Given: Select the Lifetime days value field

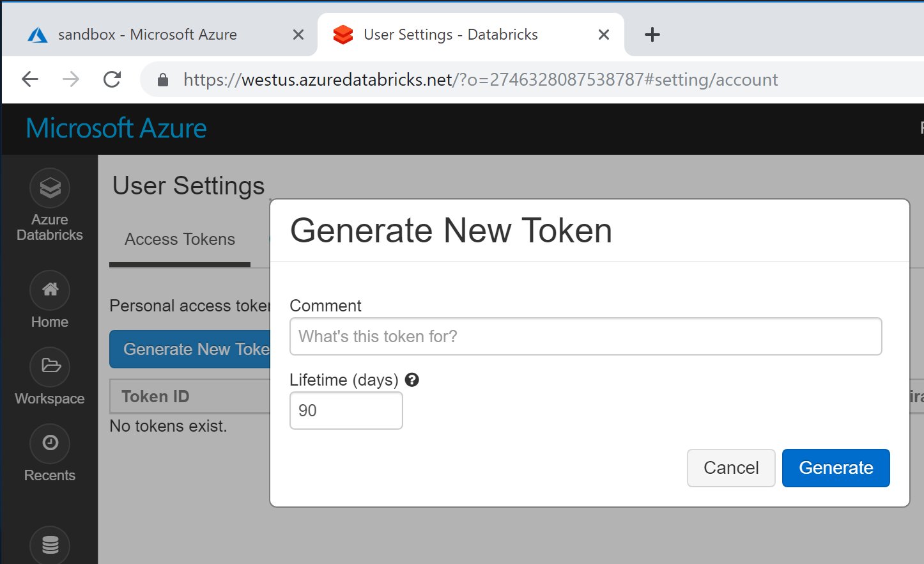Looking at the screenshot, I should pyautogui.click(x=346, y=411).
